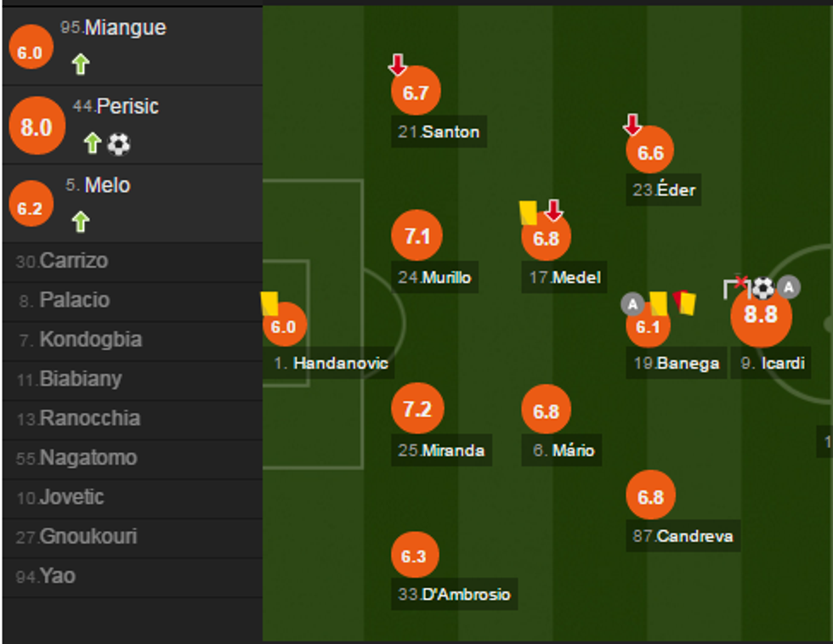Open Candreva's player name link
The width and height of the screenshot is (833, 644).
pyautogui.click(x=684, y=536)
